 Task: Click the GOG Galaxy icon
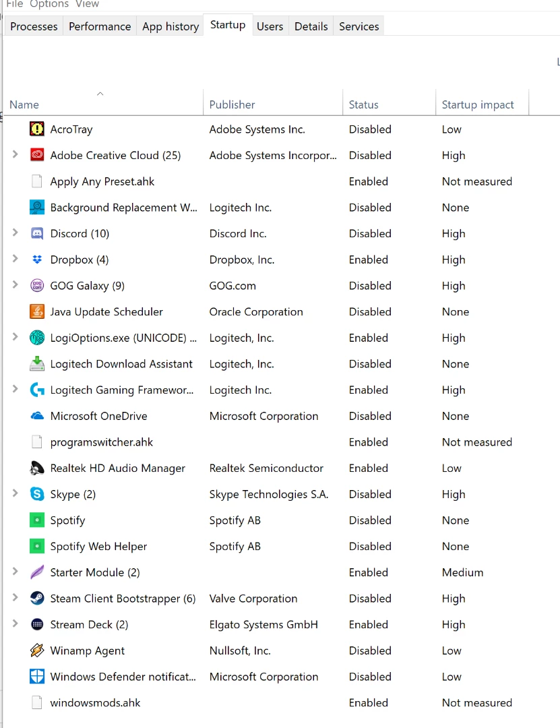point(37,286)
